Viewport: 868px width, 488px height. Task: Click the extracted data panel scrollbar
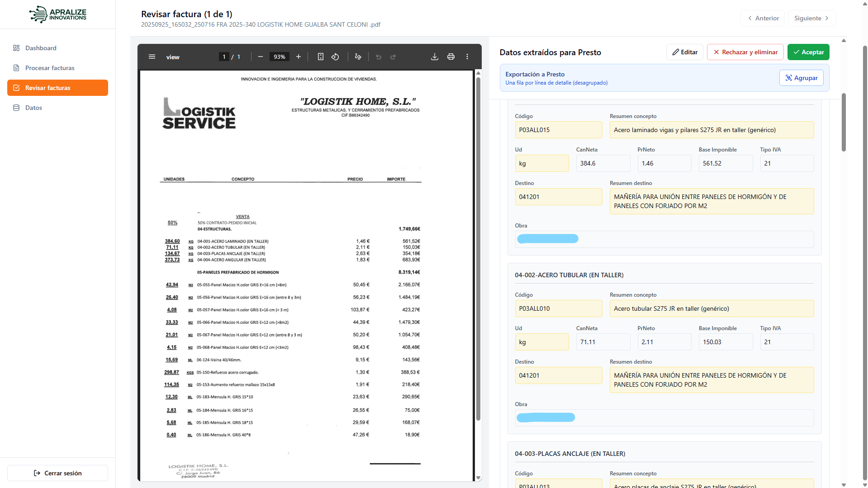coord(844,122)
